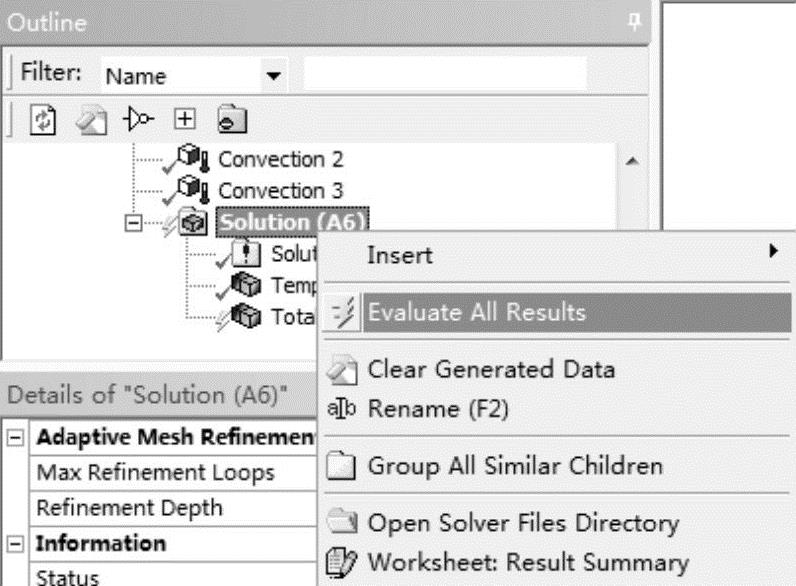
Task: Click the tree scrollbar up arrow
Action: click(632, 162)
